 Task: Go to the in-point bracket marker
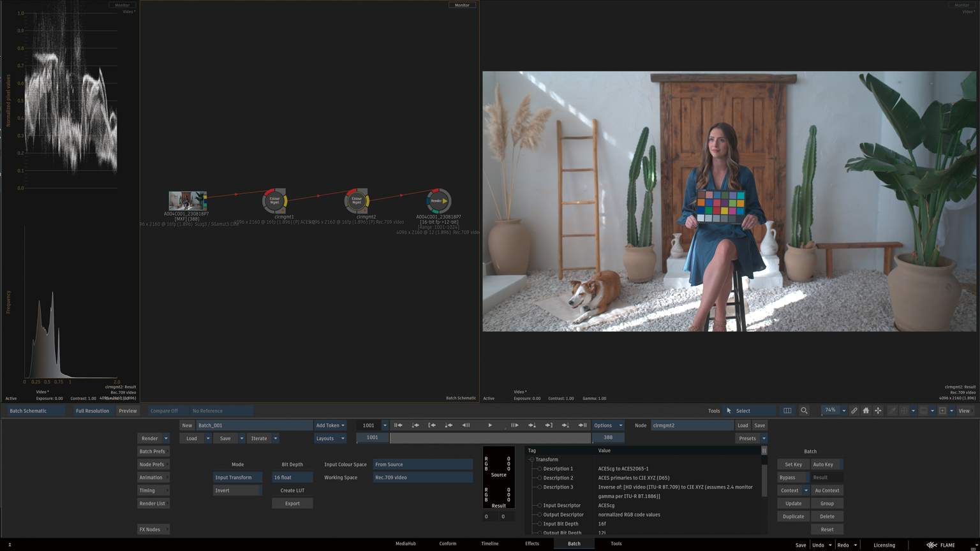[x=432, y=425]
